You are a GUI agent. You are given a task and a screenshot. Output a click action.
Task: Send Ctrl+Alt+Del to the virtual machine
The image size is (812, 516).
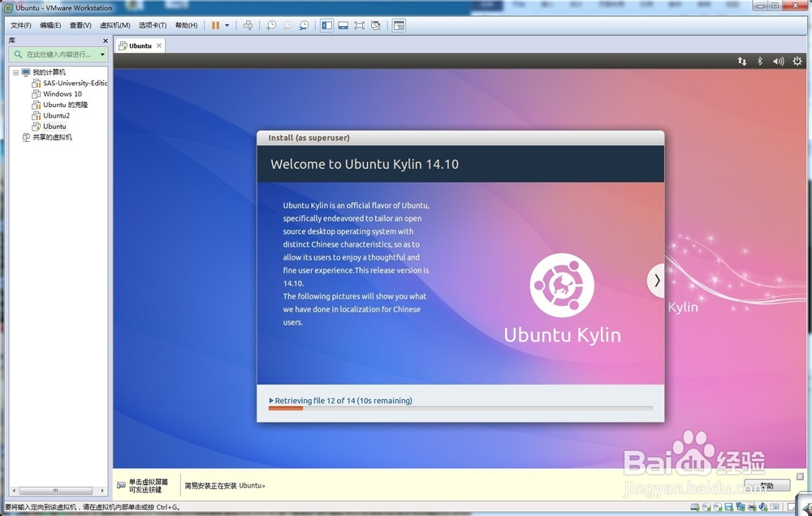click(x=248, y=25)
